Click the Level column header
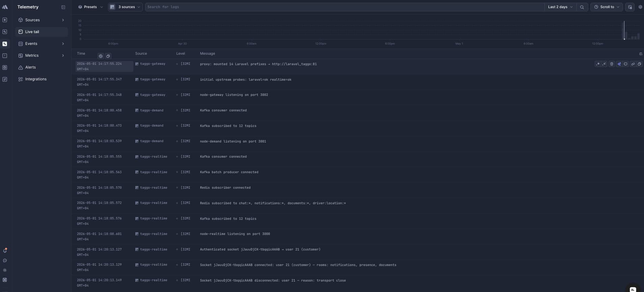 [181, 53]
